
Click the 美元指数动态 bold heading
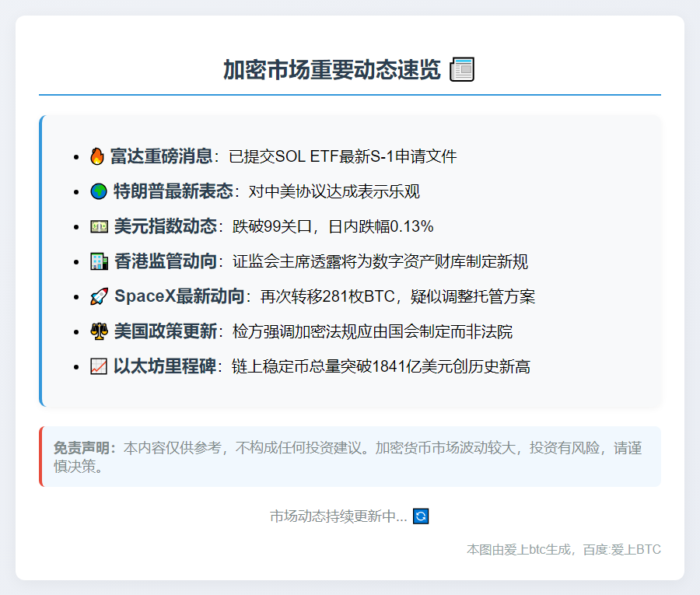(x=165, y=226)
